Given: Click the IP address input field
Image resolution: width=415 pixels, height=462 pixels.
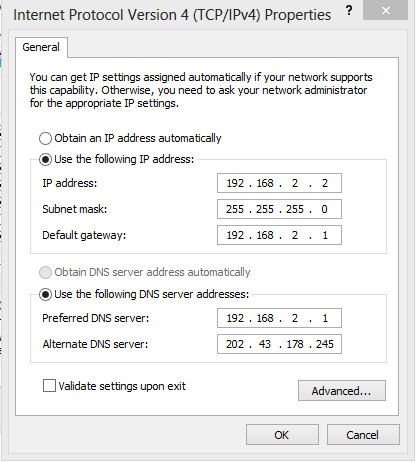Looking at the screenshot, I should point(279,183).
